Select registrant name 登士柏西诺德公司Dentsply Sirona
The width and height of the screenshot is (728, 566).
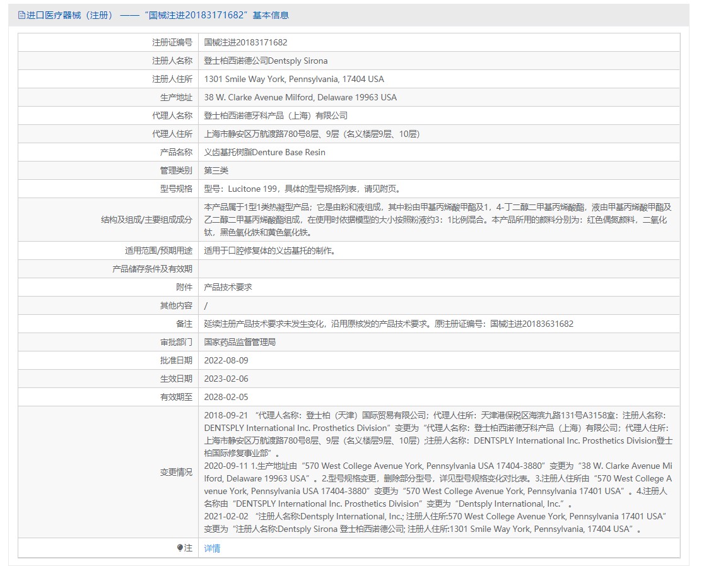tap(266, 61)
